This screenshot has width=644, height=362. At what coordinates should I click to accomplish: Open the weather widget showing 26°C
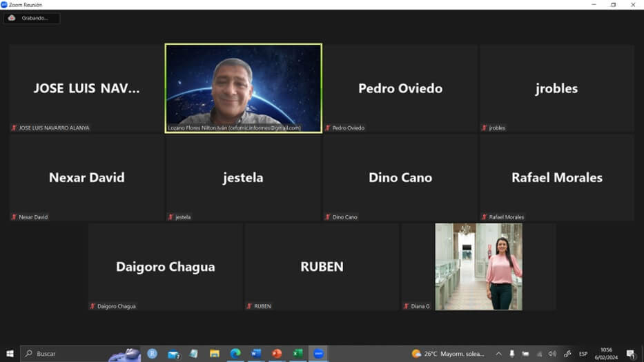449,354
